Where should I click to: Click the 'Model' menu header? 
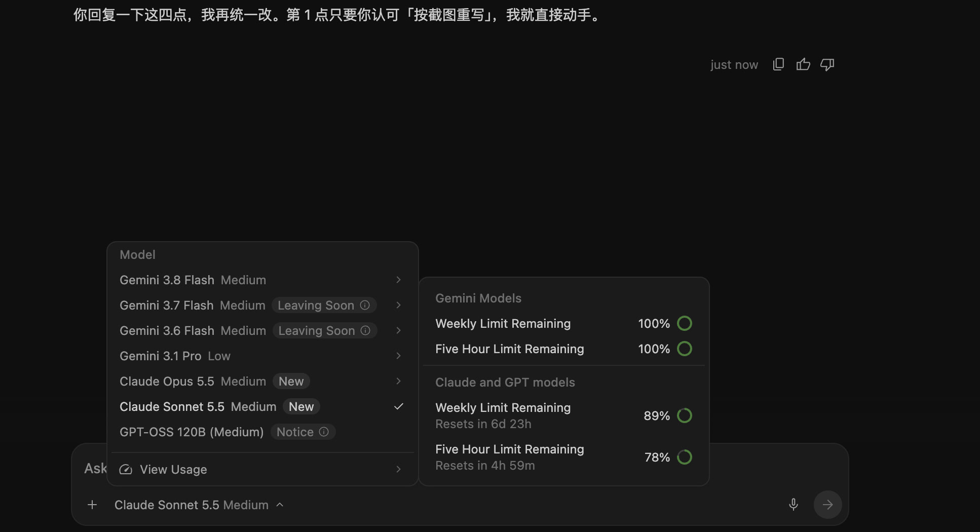pyautogui.click(x=137, y=254)
